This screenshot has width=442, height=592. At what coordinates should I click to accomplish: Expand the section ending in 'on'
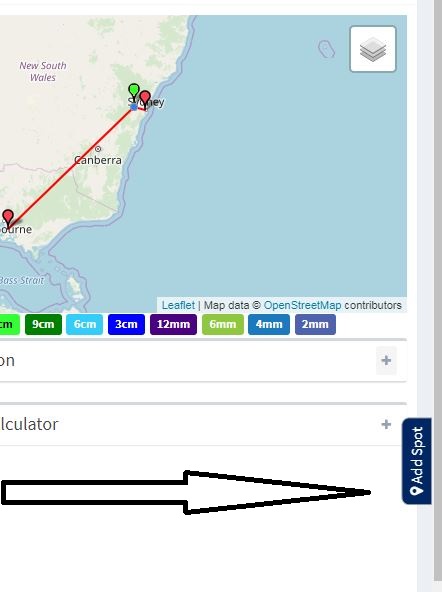click(386, 361)
